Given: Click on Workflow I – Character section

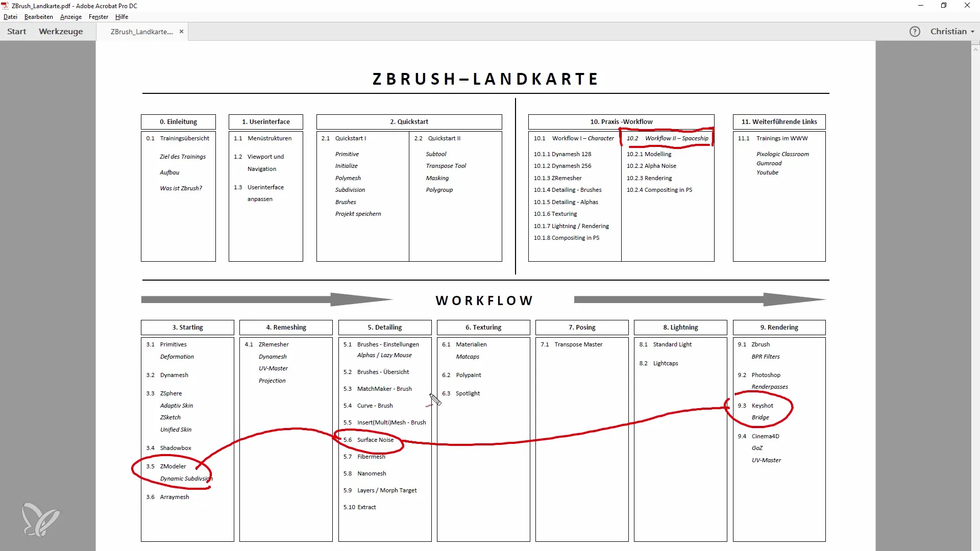Looking at the screenshot, I should pyautogui.click(x=575, y=138).
